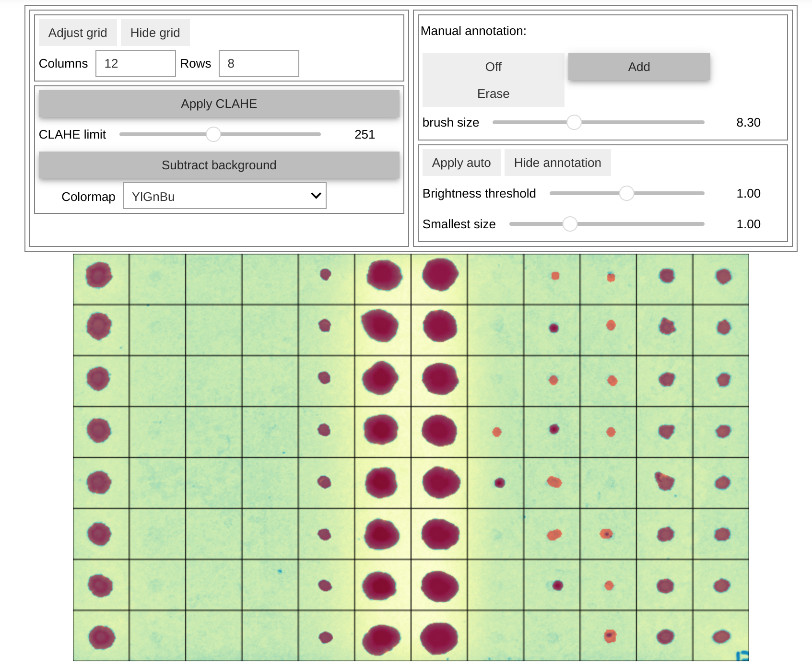Click the Brightness threshold slider handle

tap(626, 193)
